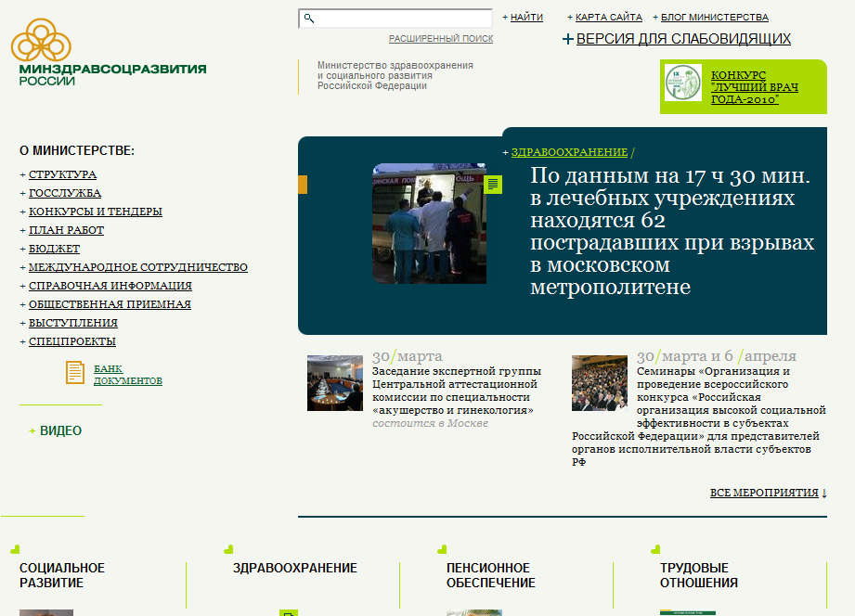
Task: Open Пенсионное обеспечение section
Action: click(491, 575)
